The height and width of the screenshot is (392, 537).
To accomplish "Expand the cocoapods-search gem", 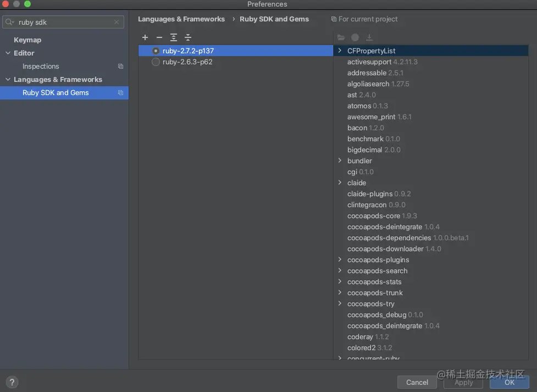I will point(340,270).
